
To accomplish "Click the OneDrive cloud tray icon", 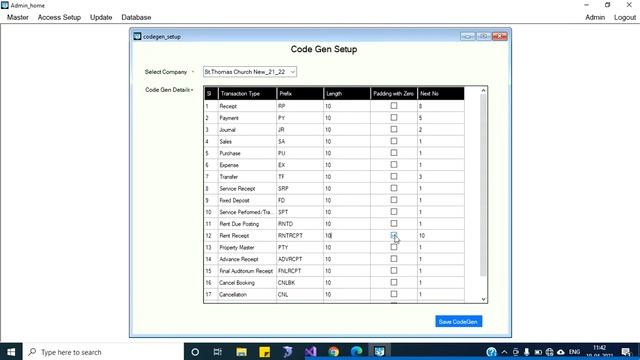I will click(x=561, y=352).
